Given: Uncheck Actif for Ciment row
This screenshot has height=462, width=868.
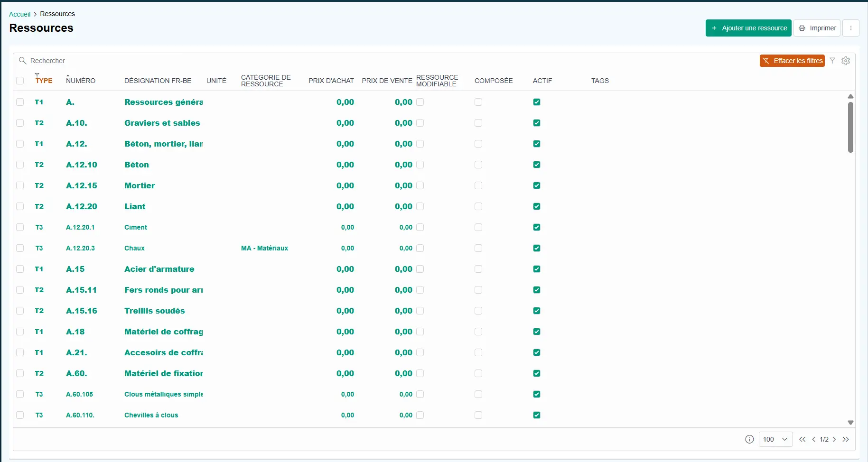Looking at the screenshot, I should [537, 227].
